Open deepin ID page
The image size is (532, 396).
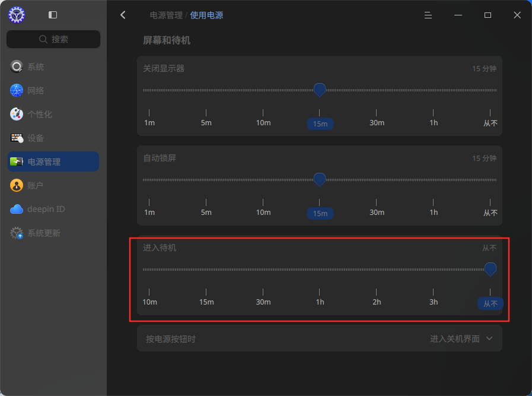(53, 209)
